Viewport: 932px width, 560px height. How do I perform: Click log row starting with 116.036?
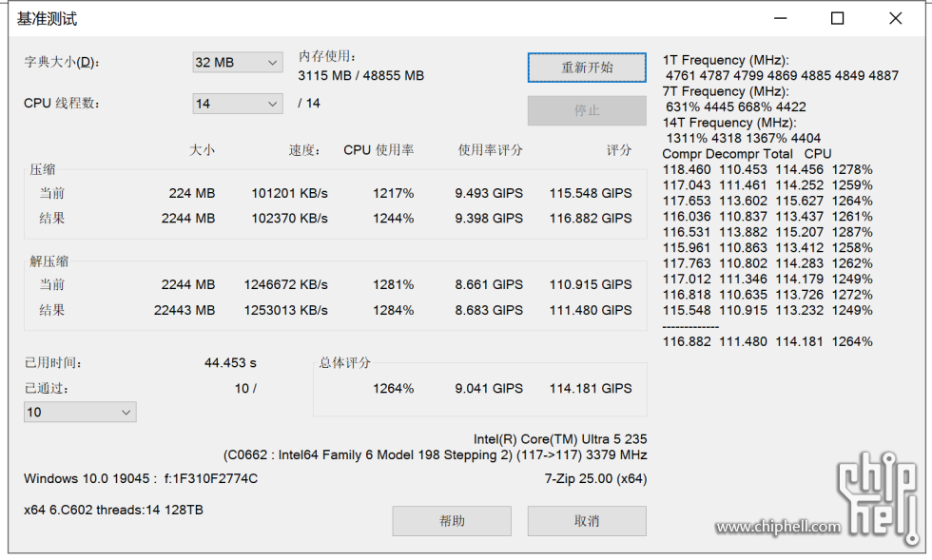click(x=767, y=217)
